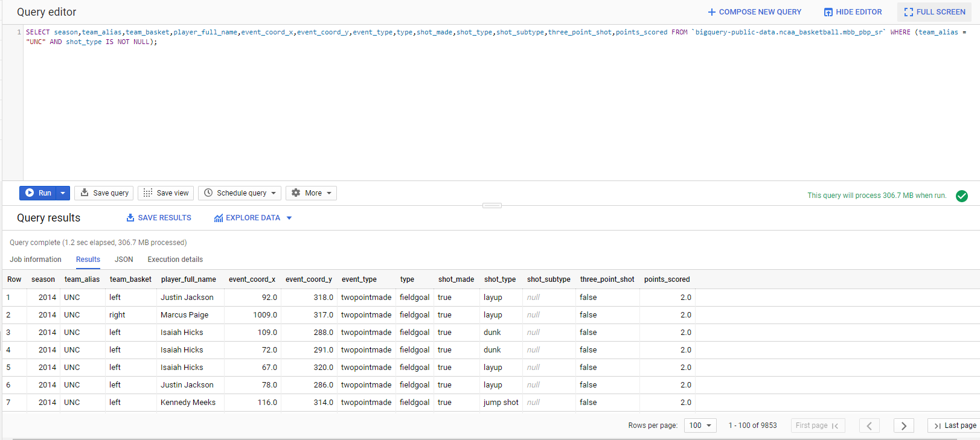The image size is (980, 440).
Task: Go to previous results page arrow
Action: coord(870,426)
